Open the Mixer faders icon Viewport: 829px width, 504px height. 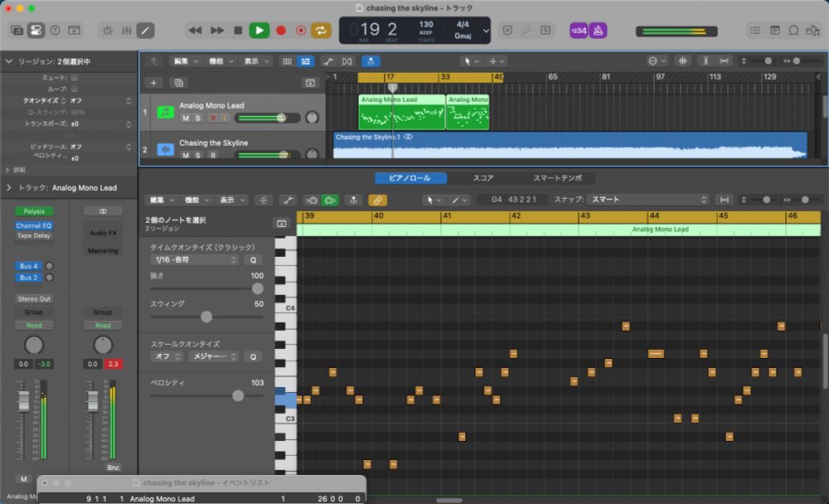(126, 31)
